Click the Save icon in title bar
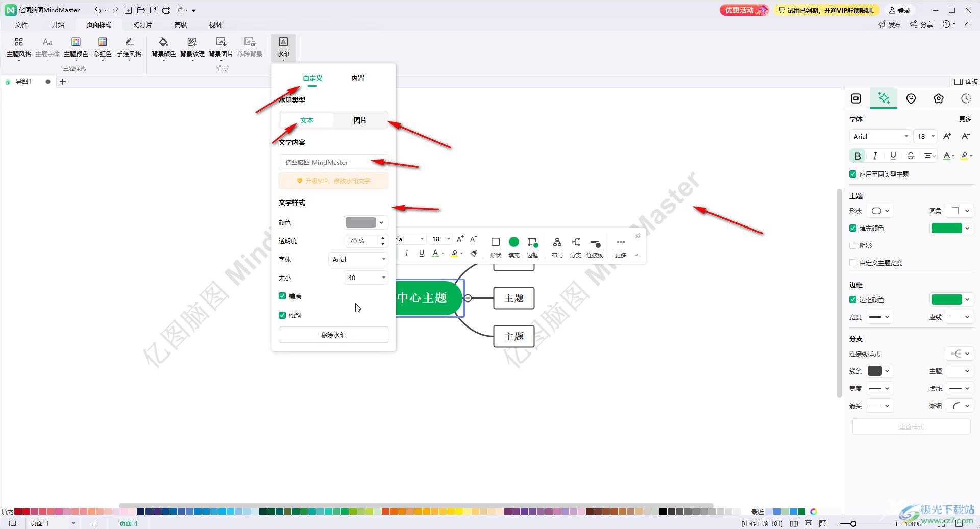Screen dimensions: 980x529 coord(154,10)
